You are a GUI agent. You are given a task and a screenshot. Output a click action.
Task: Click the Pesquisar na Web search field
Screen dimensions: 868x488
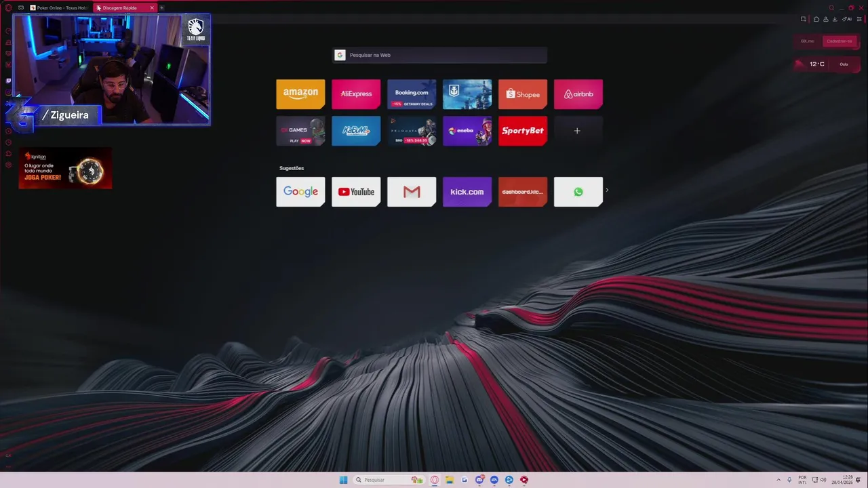(439, 55)
